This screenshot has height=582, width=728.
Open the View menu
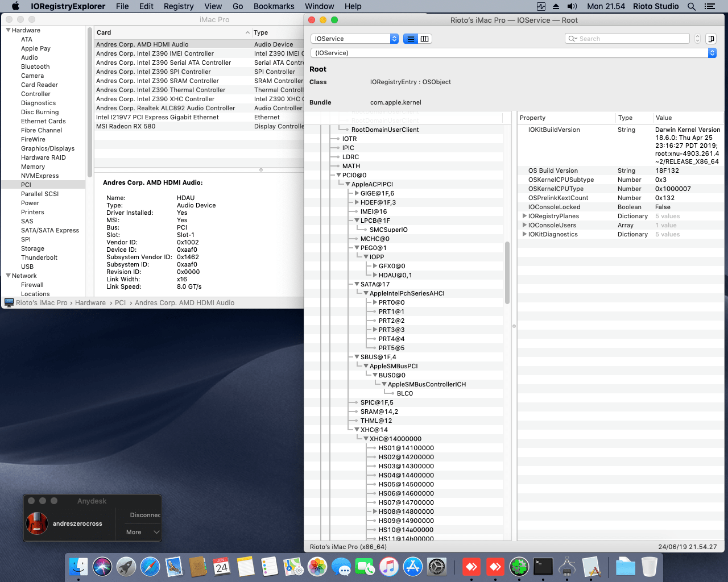pyautogui.click(x=213, y=6)
